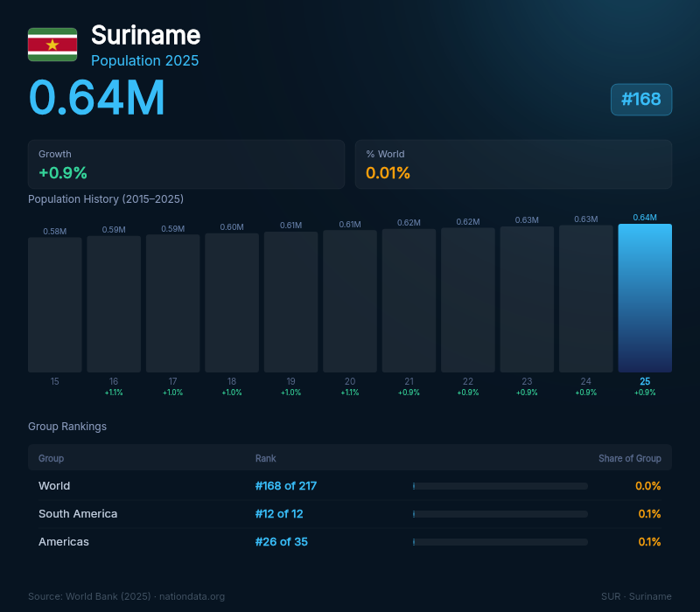Click the 0.60M label above the 2018 bar
Screen dimensions: 700x612
[232, 227]
